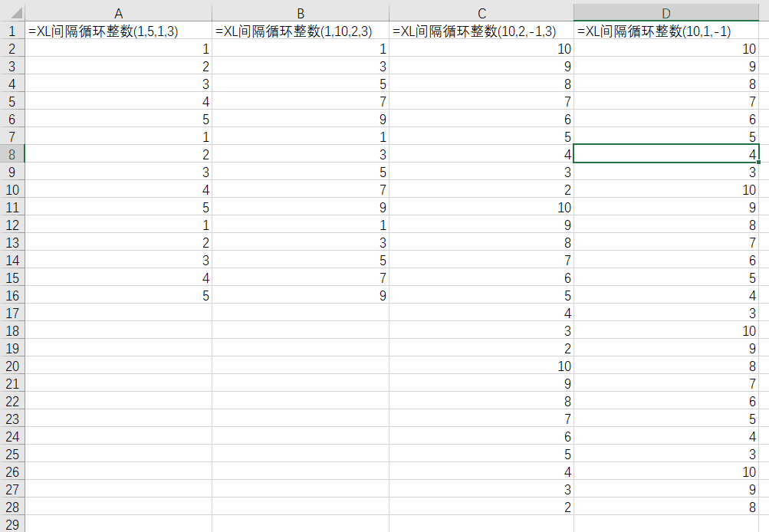The height and width of the screenshot is (532, 769).
Task: Select cell D18 containing 10
Action: pyautogui.click(x=666, y=330)
